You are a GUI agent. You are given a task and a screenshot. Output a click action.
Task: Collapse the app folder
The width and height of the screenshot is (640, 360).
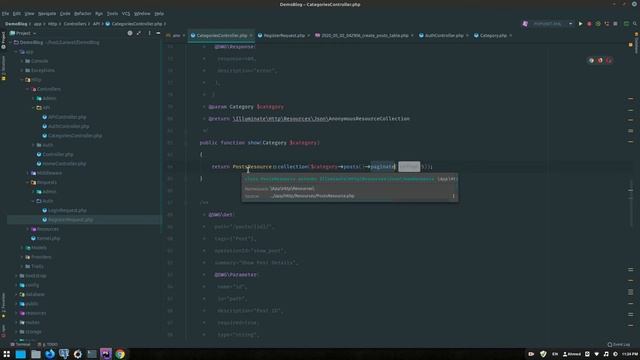tap(16, 52)
